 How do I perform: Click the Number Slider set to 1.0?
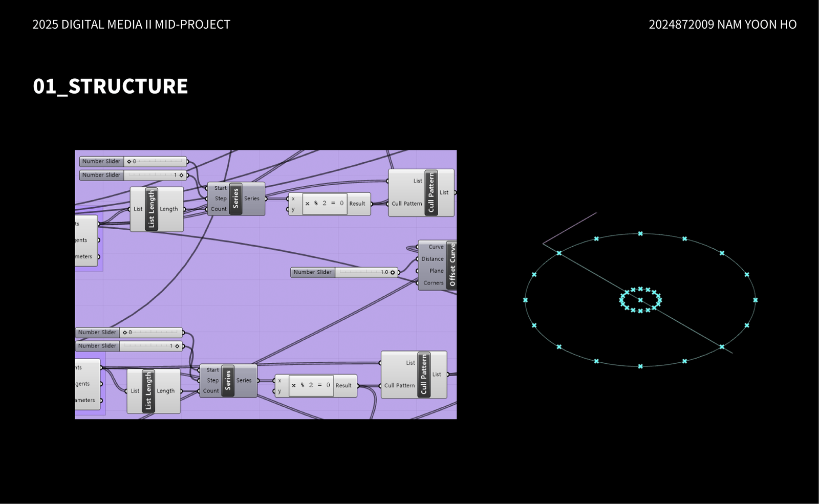click(344, 272)
